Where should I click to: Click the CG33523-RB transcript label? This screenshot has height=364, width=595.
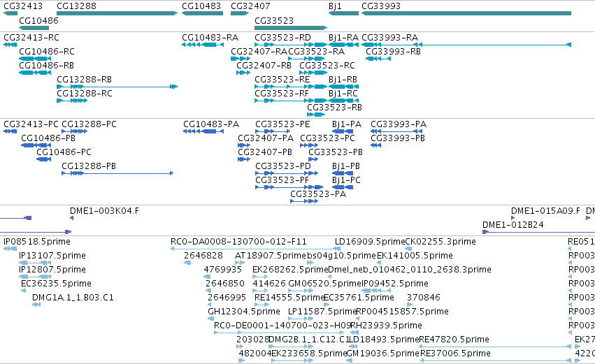[x=334, y=108]
